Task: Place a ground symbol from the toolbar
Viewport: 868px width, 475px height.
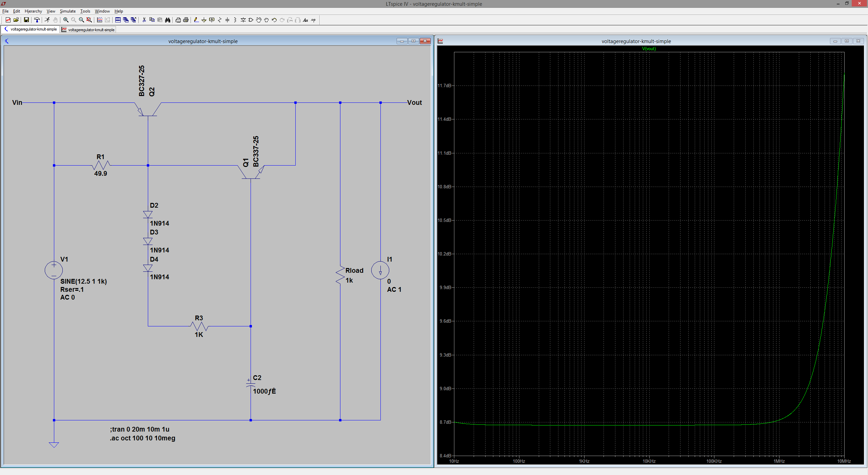Action: pos(204,20)
